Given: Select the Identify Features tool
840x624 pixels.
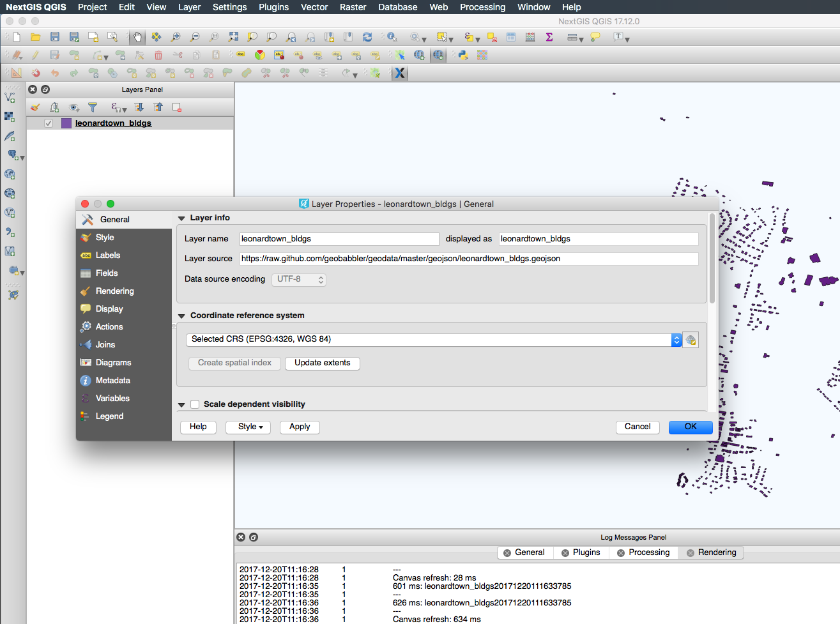Looking at the screenshot, I should [x=392, y=37].
